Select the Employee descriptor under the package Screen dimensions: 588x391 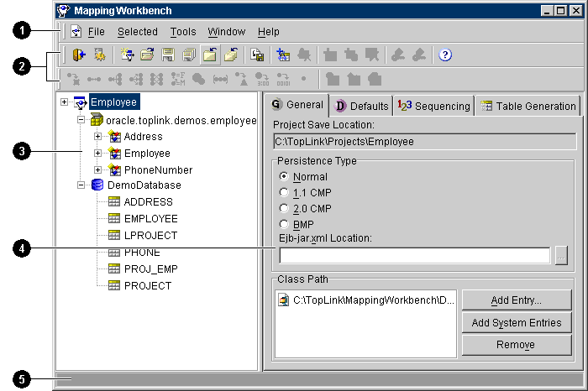(147, 154)
